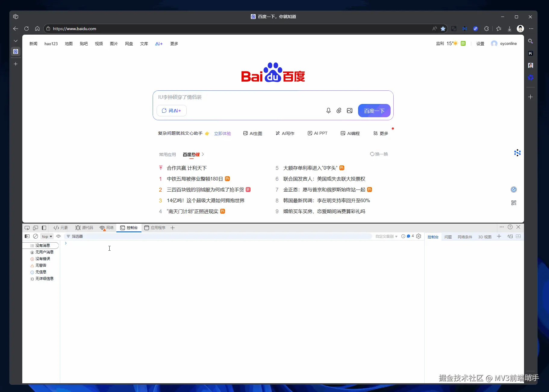Click the Baidu tab favicon in vertical tabs
Viewport: 549px width, 392px height.
tap(16, 52)
